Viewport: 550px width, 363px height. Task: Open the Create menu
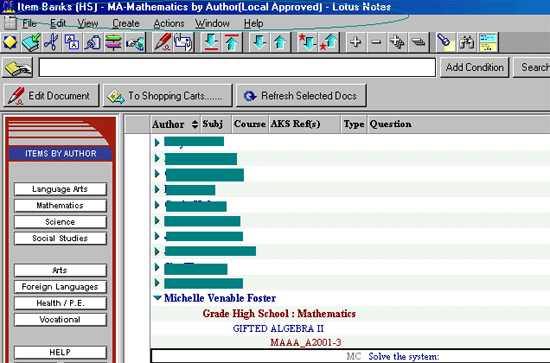[x=126, y=23]
